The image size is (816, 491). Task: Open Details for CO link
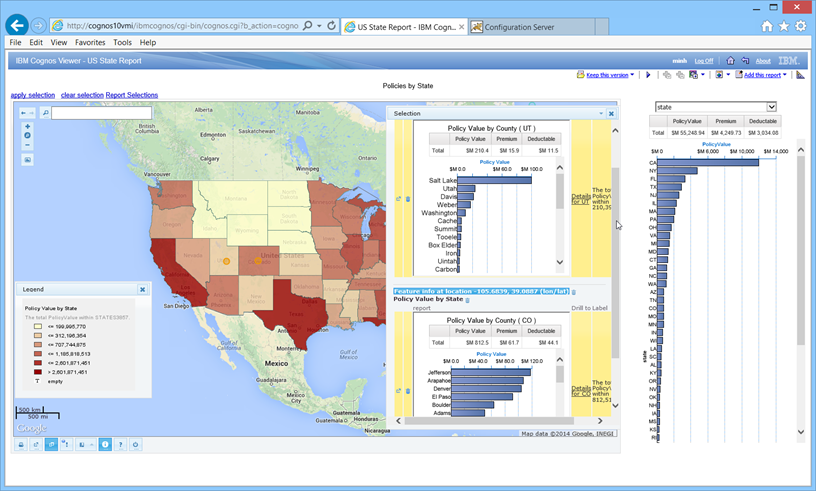581,391
